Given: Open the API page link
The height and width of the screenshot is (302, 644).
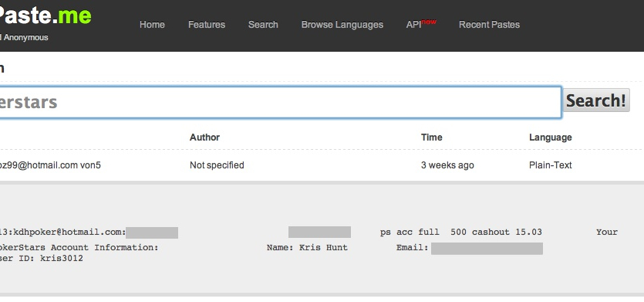Looking at the screenshot, I should pyautogui.click(x=413, y=25).
